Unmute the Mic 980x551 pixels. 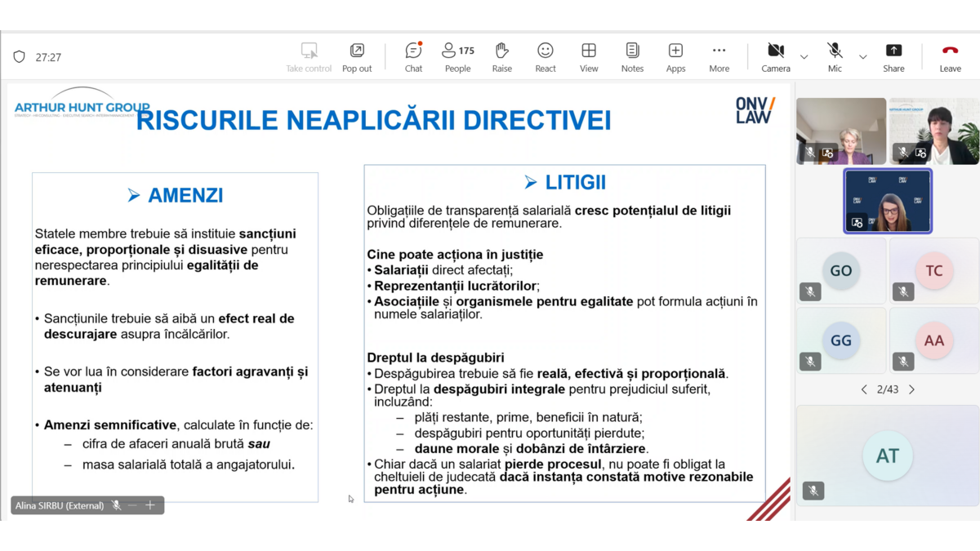[834, 57]
